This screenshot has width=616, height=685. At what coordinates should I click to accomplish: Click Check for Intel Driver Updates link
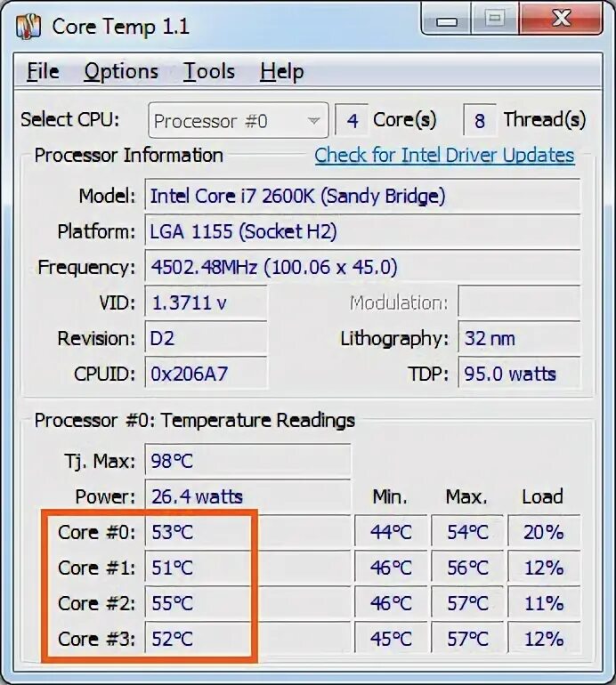pos(444,155)
